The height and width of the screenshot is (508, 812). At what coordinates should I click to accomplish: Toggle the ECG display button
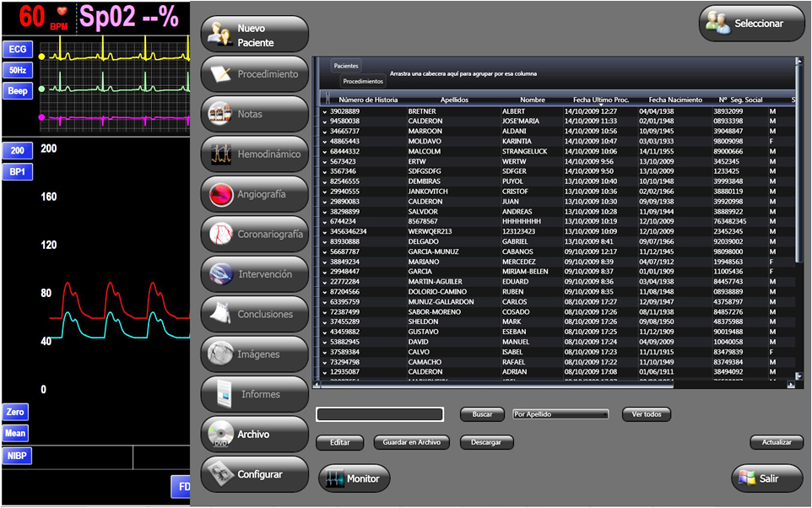click(x=17, y=50)
